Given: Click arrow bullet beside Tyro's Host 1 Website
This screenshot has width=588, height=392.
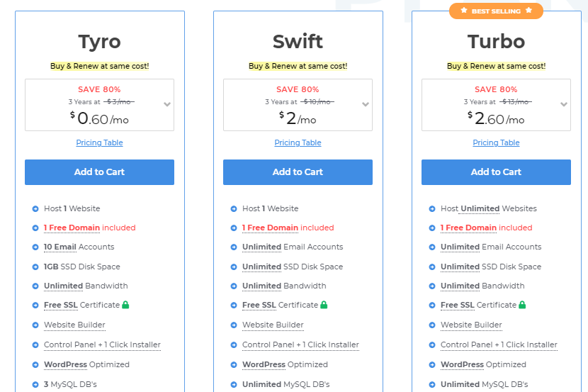Looking at the screenshot, I should pos(35,209).
